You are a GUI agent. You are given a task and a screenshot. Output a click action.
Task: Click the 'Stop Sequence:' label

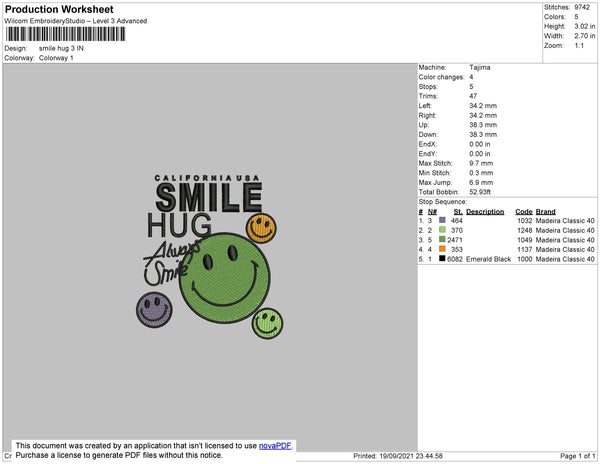pos(443,202)
